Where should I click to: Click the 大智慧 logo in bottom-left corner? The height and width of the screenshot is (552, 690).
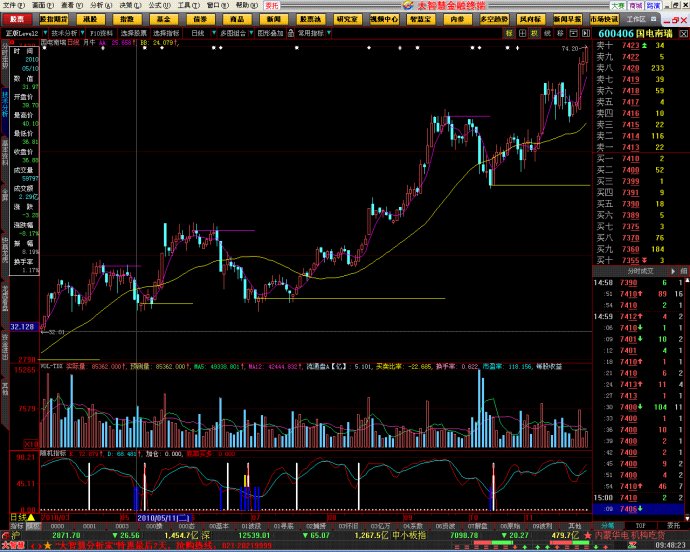pos(14,546)
